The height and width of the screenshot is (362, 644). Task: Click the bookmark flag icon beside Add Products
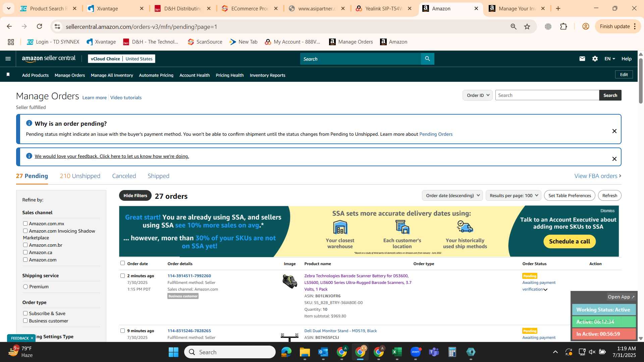coord(8,75)
